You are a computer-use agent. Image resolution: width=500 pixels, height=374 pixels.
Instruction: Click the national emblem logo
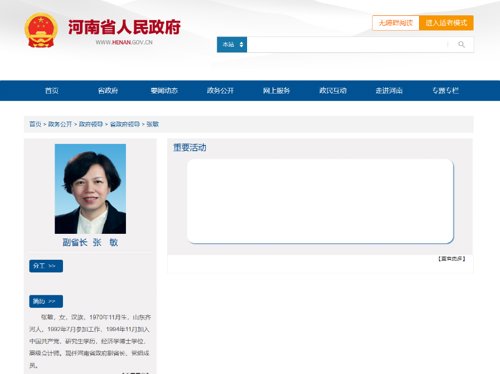tap(41, 30)
